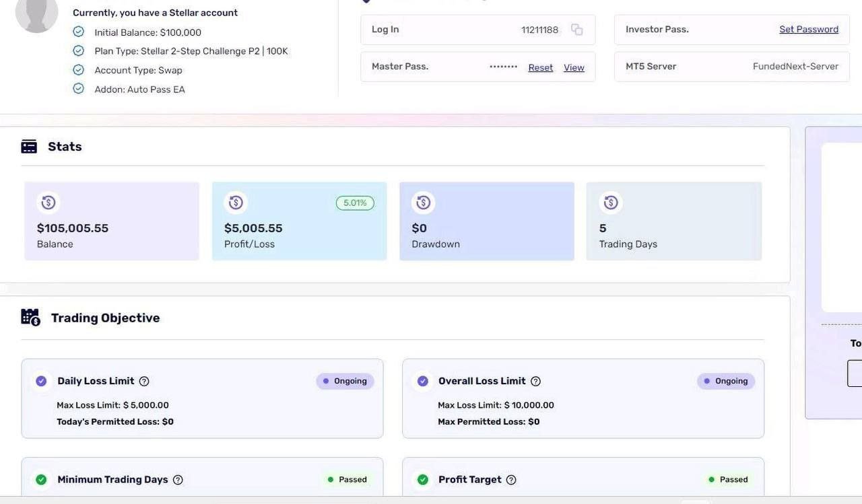The image size is (862, 504).
Task: Reset the master password
Action: [x=541, y=68]
